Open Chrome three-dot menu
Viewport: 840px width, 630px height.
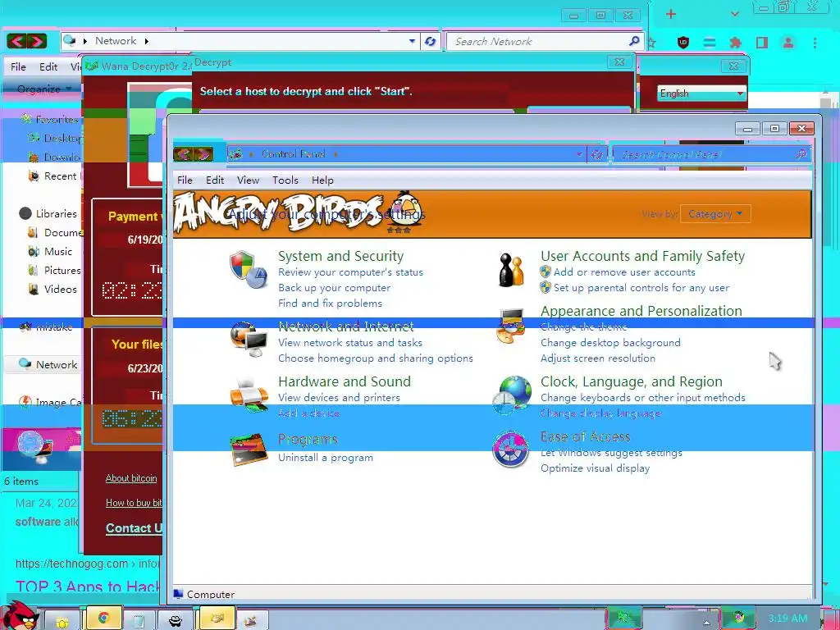pos(815,43)
